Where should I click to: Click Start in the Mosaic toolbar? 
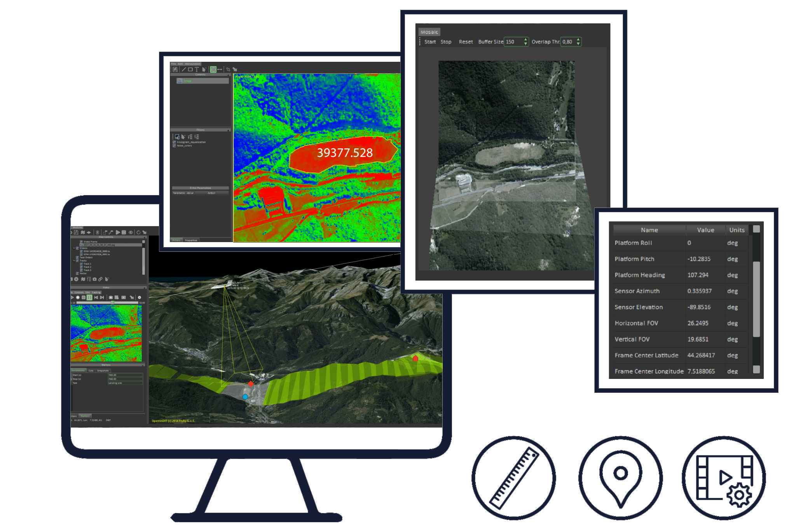430,42
